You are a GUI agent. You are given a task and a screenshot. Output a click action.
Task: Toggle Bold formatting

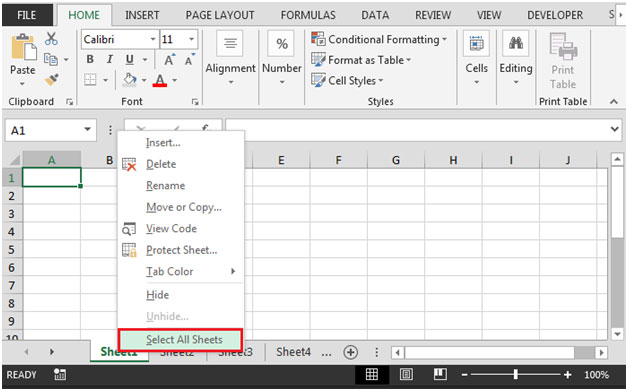[x=90, y=59]
